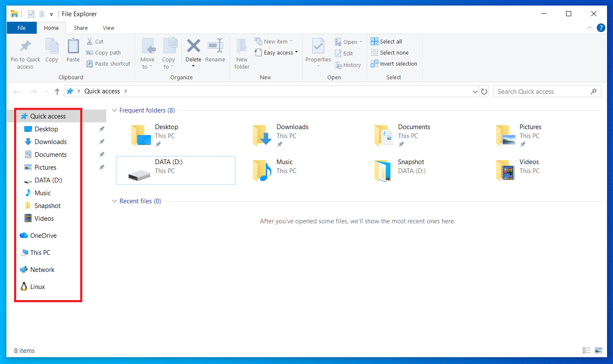The width and height of the screenshot is (613, 364).
Task: Open the Open command dropdown
Action: [361, 42]
